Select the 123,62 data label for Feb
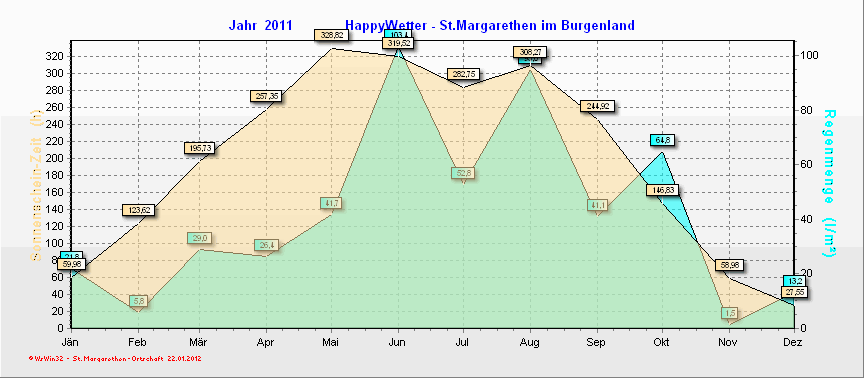Screen dimensions: 864x378 click(x=138, y=210)
